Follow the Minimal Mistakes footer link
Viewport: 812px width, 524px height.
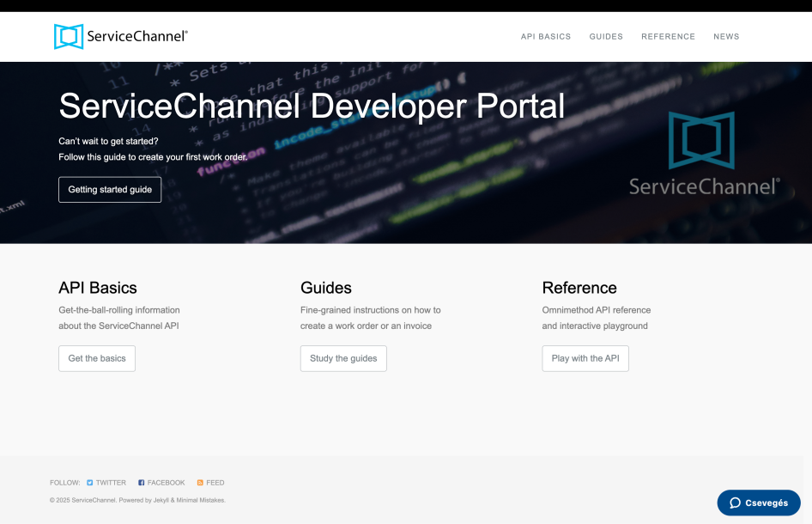200,500
